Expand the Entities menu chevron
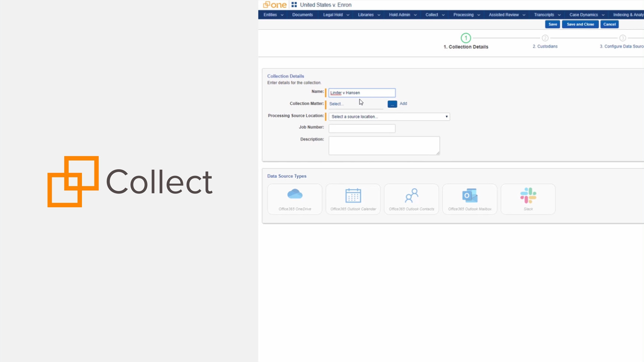 (x=282, y=15)
